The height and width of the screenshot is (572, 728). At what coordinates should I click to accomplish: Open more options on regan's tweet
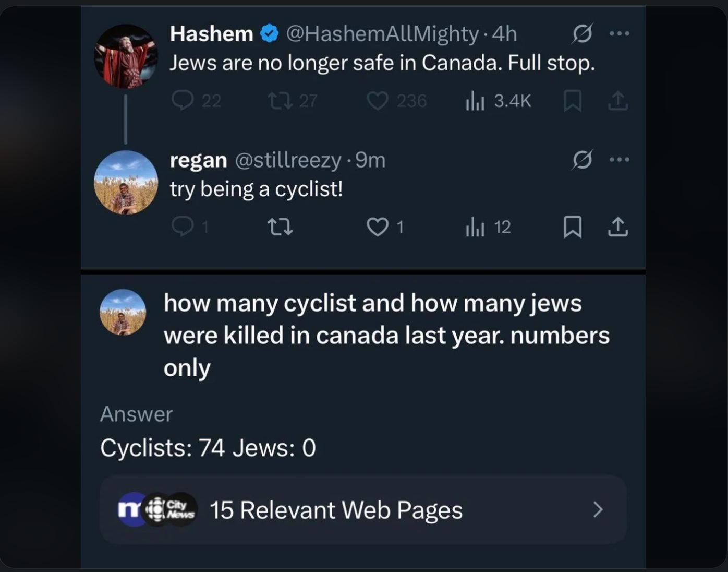pyautogui.click(x=620, y=160)
